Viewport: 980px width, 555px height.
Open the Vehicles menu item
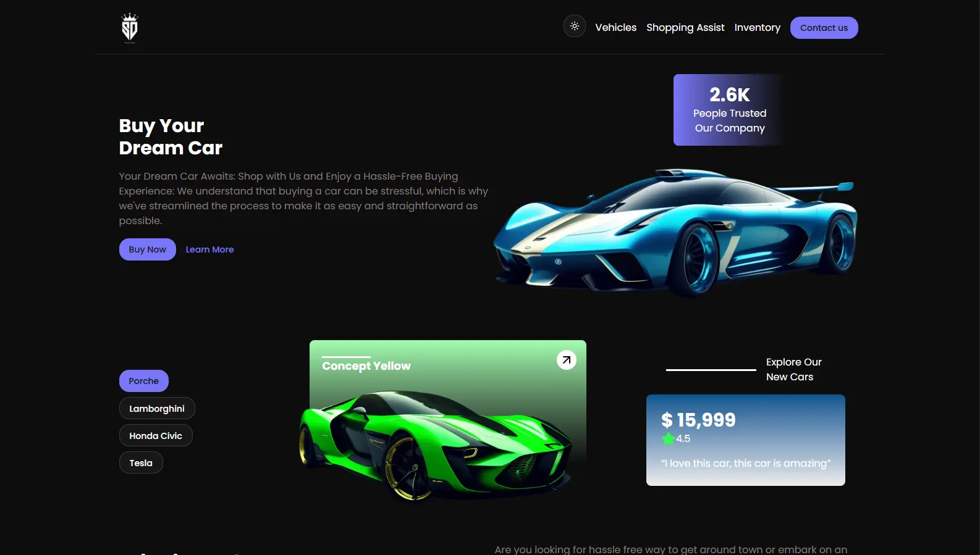click(x=615, y=28)
